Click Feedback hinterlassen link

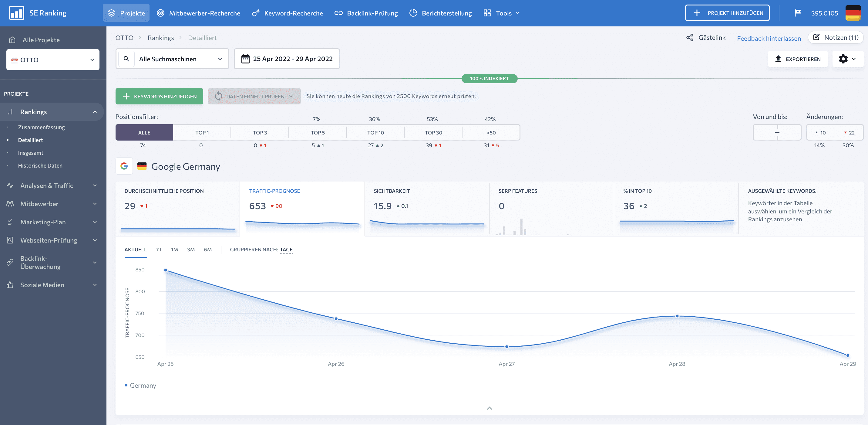(769, 38)
